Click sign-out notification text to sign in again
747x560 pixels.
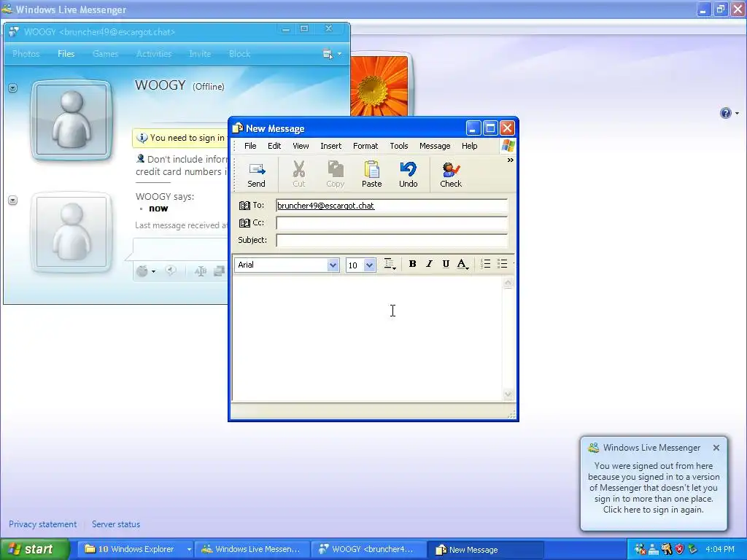point(654,488)
